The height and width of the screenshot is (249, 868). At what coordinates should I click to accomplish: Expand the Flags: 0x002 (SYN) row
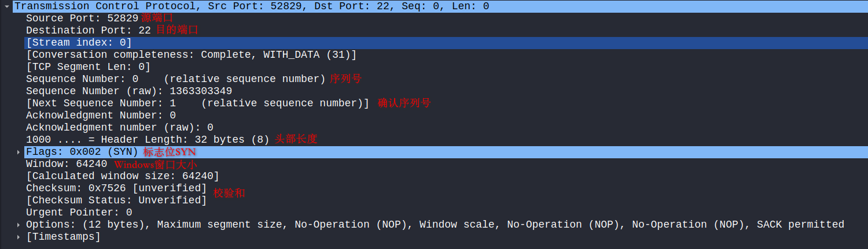pos(19,152)
